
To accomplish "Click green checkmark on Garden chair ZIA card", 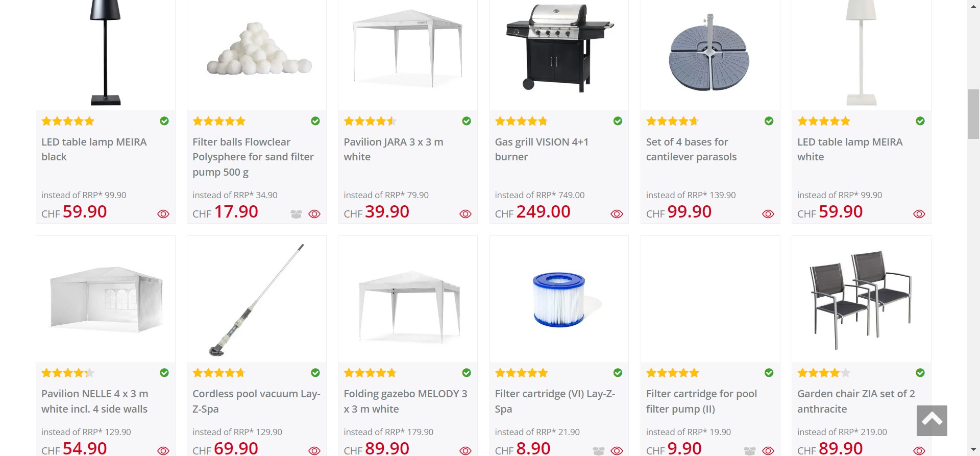I will click(920, 373).
